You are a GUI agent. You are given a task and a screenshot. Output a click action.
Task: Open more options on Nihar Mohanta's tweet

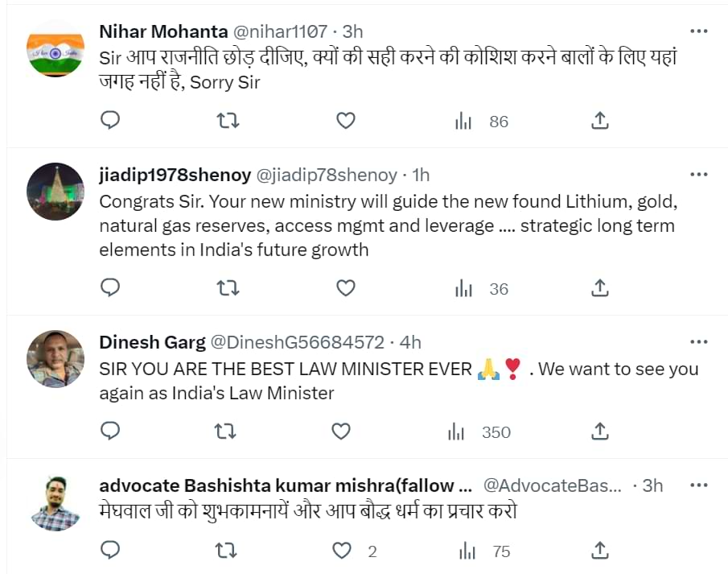[x=699, y=31]
